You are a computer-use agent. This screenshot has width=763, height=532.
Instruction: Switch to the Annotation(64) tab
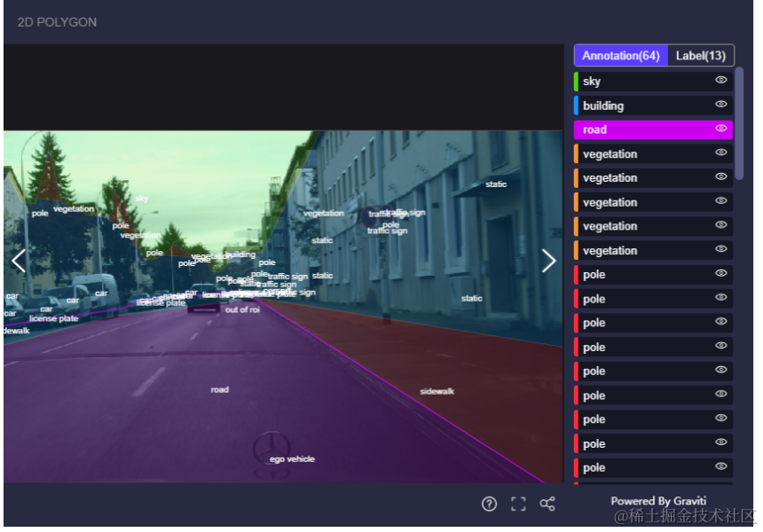[x=621, y=56]
